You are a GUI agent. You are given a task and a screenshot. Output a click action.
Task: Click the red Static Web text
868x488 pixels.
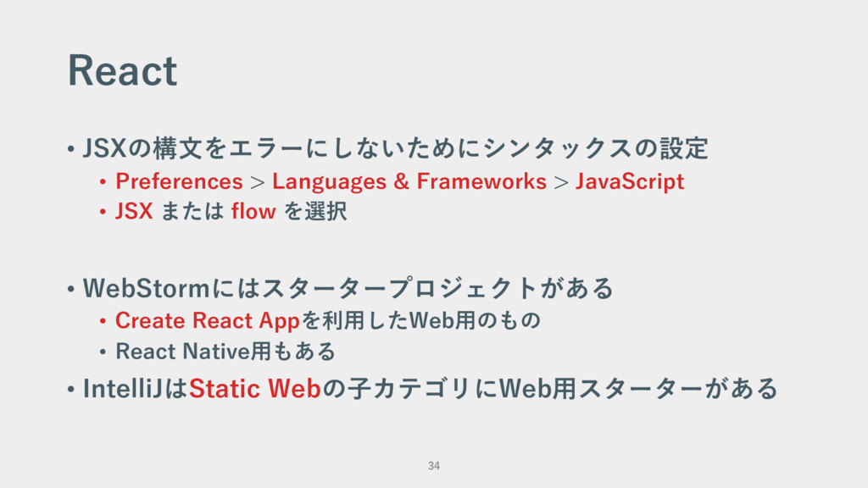pyautogui.click(x=255, y=388)
